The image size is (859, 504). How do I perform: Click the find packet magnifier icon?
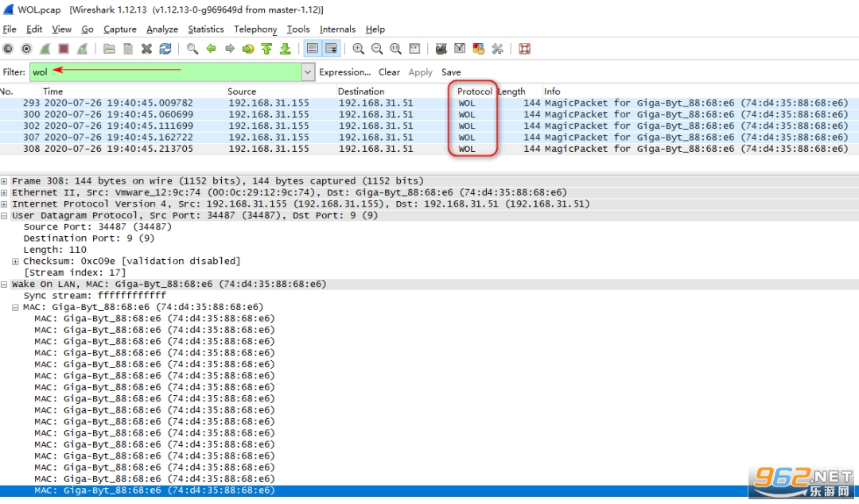(x=192, y=49)
